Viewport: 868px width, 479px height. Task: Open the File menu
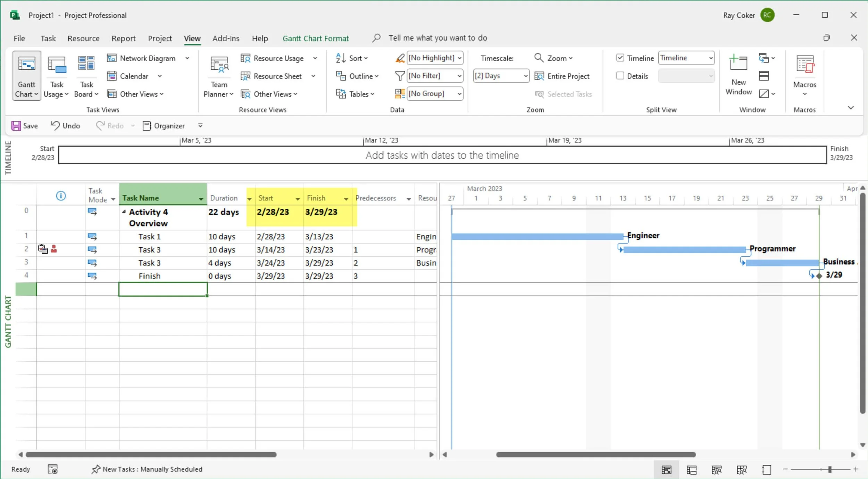(19, 38)
